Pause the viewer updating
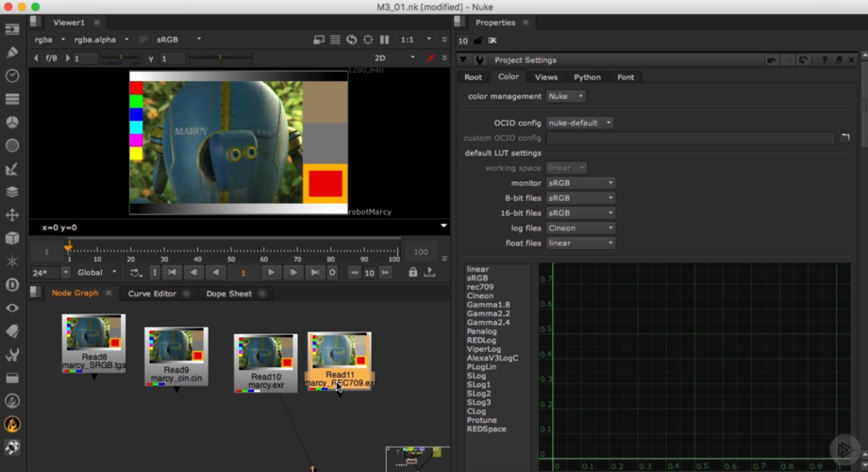 [384, 40]
